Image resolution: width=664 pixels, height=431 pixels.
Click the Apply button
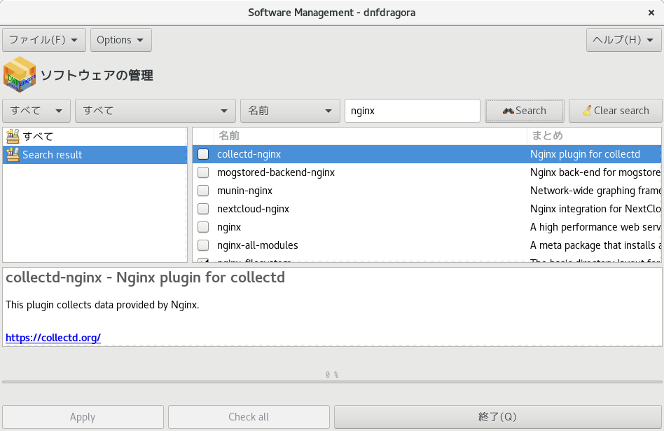pyautogui.click(x=83, y=417)
